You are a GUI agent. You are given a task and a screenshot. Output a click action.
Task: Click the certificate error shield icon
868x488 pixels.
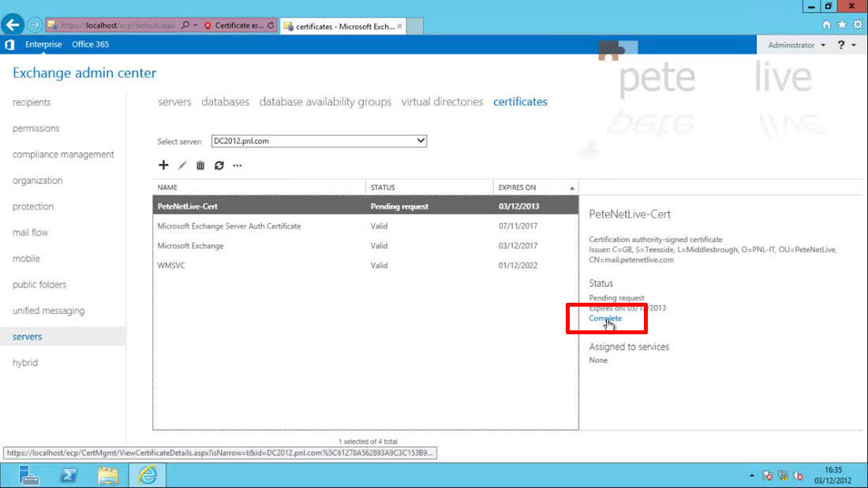click(208, 25)
